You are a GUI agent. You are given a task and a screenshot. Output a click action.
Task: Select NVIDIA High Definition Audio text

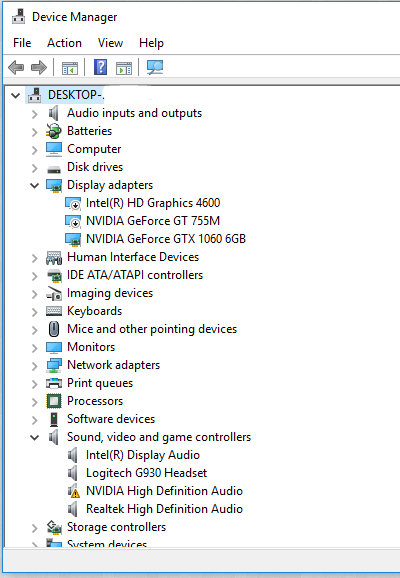pos(164,491)
